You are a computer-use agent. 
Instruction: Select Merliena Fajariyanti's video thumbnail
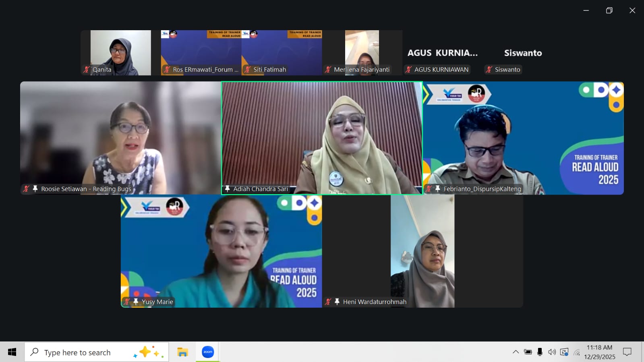(362, 52)
